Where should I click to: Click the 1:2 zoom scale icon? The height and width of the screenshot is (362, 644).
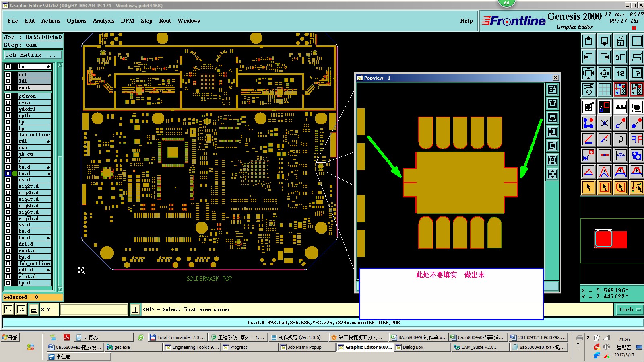pos(620,73)
